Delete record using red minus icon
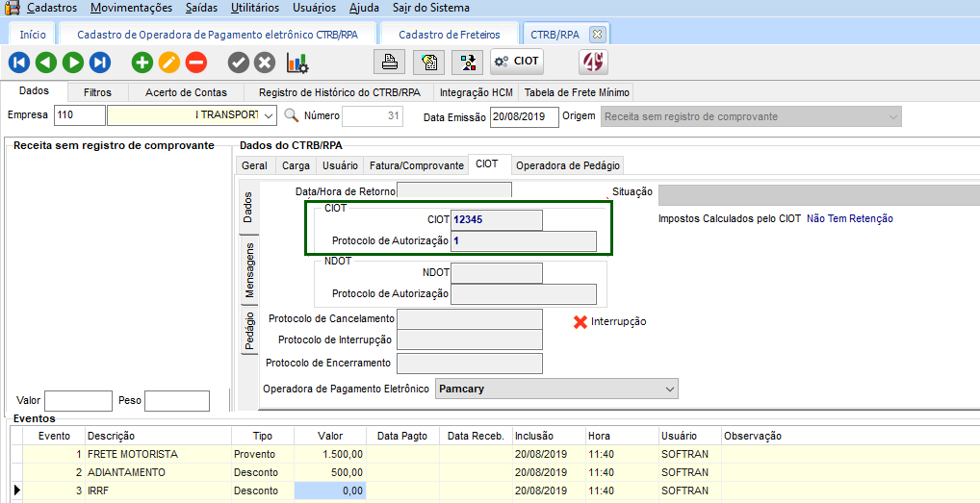 [196, 63]
